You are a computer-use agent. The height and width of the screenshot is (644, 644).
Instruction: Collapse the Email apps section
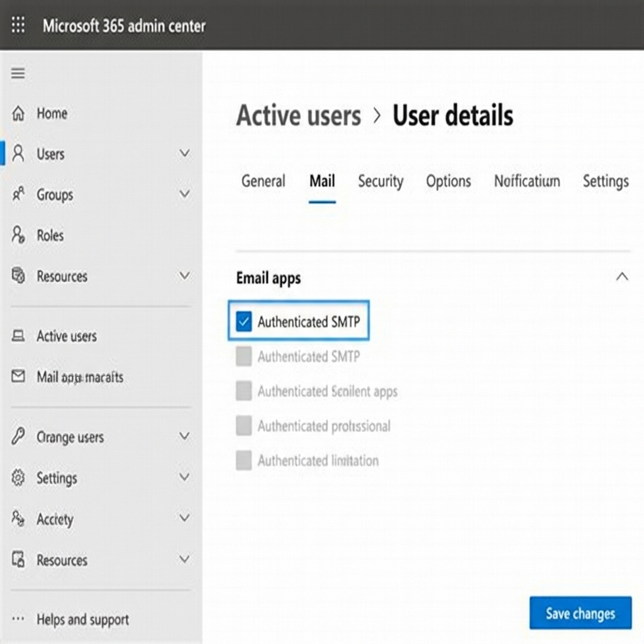[x=622, y=276]
